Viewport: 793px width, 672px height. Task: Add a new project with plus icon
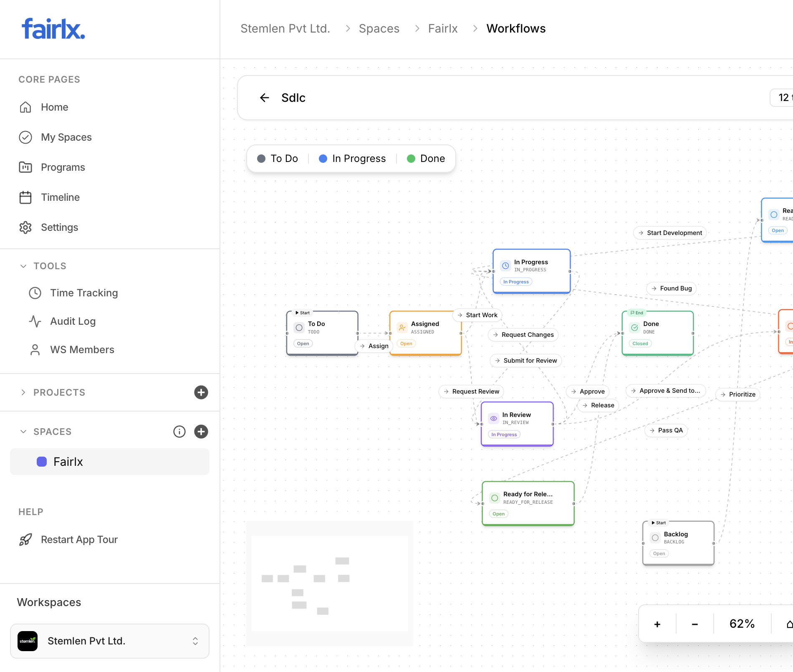pos(201,392)
